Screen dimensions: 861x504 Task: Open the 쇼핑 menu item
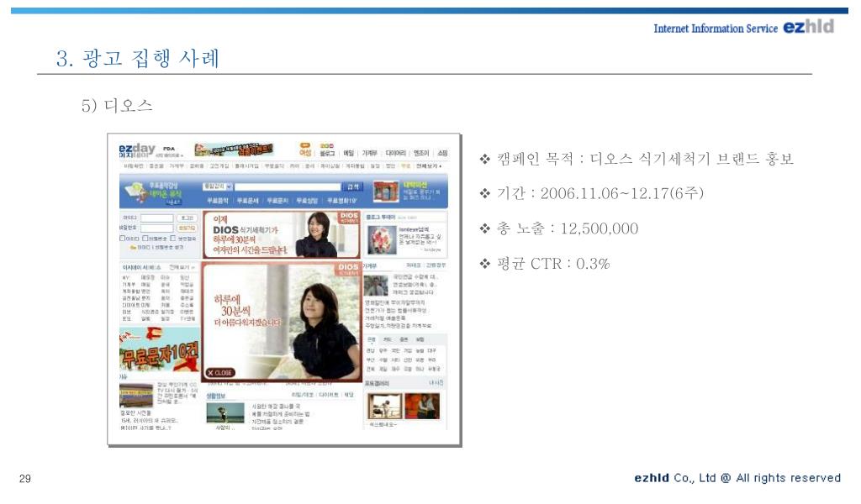click(x=442, y=154)
